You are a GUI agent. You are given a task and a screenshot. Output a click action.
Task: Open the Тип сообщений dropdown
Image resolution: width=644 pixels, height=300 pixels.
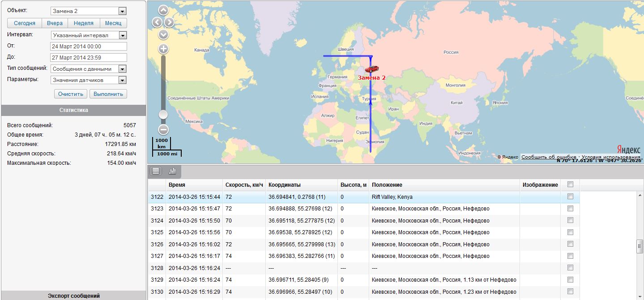122,69
